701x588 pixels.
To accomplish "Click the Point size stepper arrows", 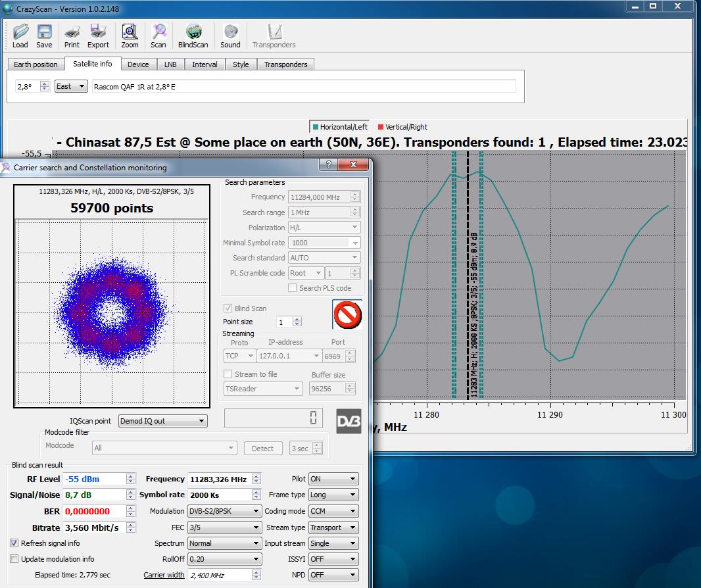I will pos(297,322).
